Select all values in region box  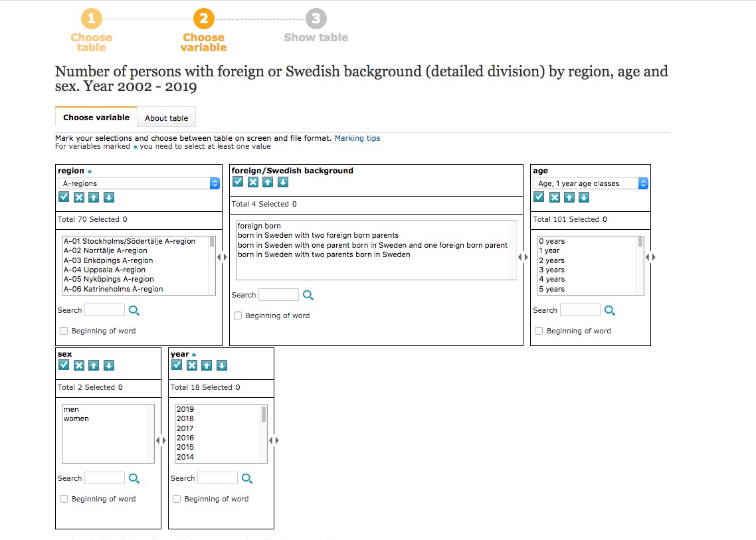click(64, 197)
